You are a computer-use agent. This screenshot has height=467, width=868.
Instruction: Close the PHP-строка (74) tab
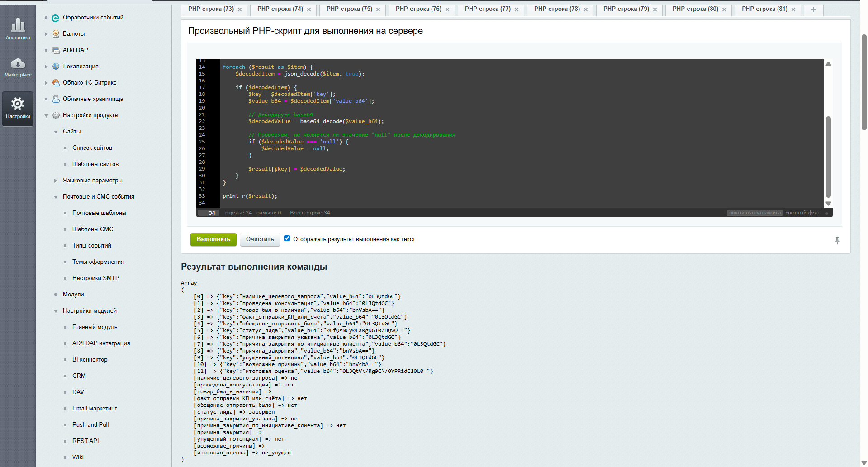(309, 10)
